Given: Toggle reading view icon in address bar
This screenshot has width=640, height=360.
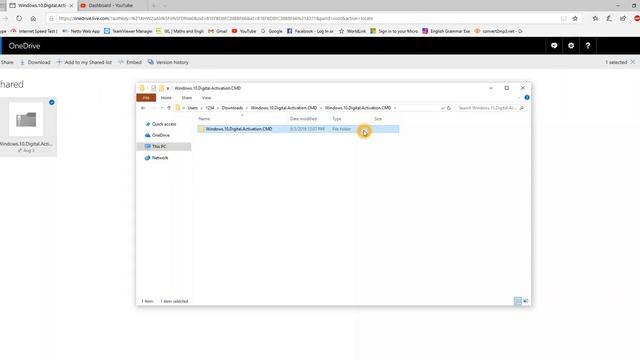Looking at the screenshot, I should tap(564, 18).
